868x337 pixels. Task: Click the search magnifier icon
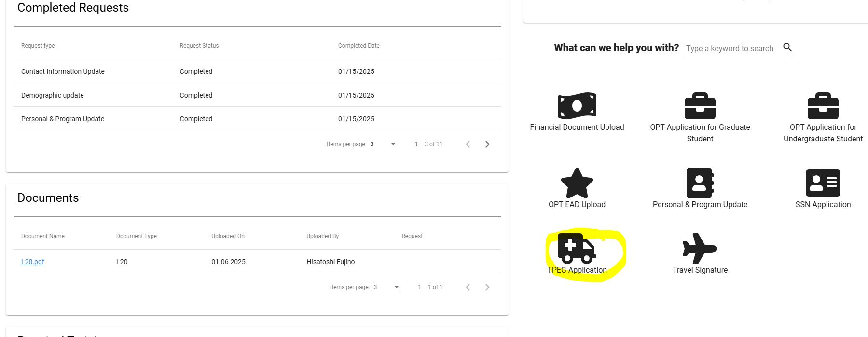coord(787,47)
